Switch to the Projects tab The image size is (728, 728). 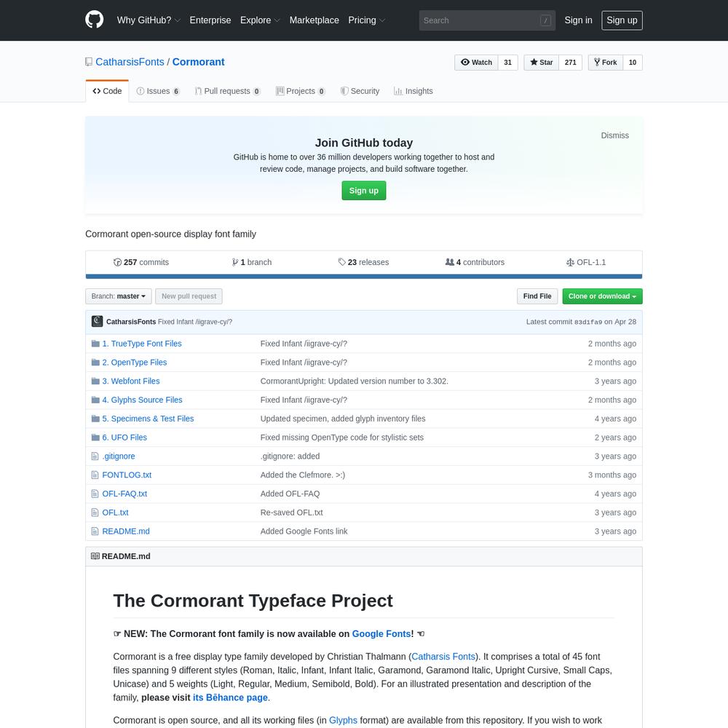coord(301,91)
